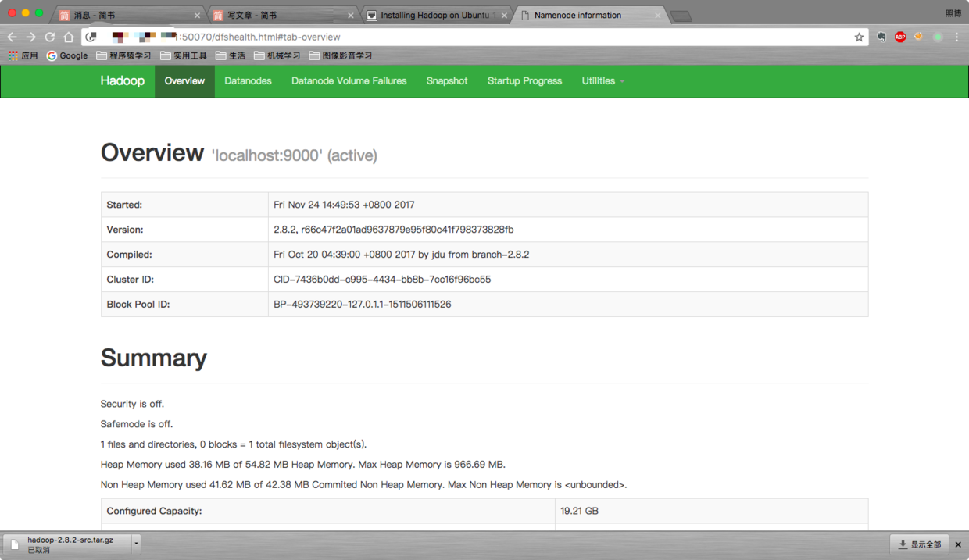Open the download item options arrow
The image size is (969, 560).
pyautogui.click(x=136, y=544)
